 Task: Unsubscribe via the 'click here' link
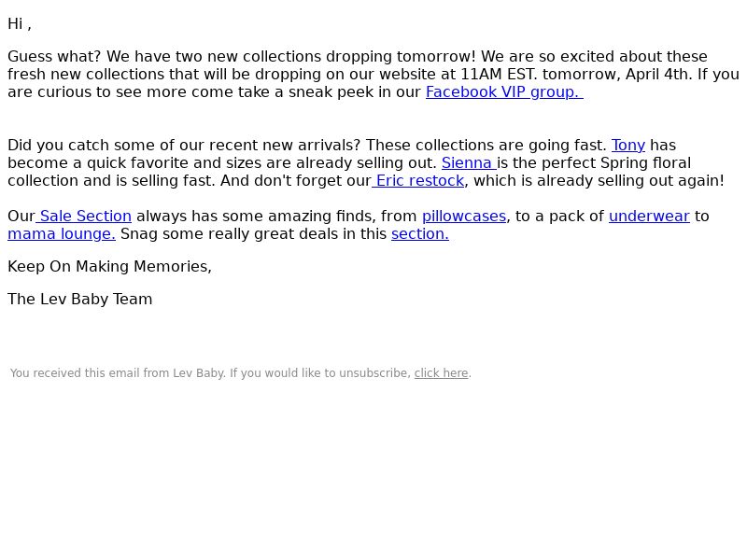coord(441,372)
